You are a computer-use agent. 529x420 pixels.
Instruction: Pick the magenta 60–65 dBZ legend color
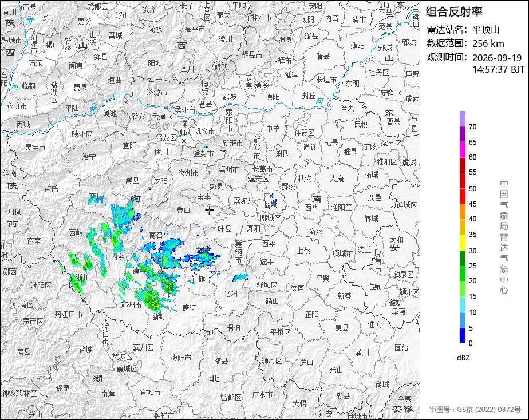point(462,150)
